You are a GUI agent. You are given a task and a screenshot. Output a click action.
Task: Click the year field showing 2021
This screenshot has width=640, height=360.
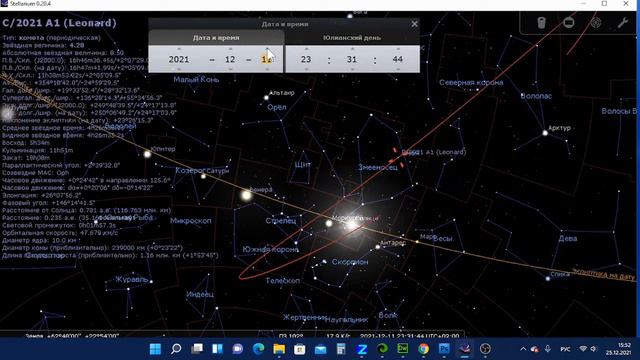click(x=179, y=60)
